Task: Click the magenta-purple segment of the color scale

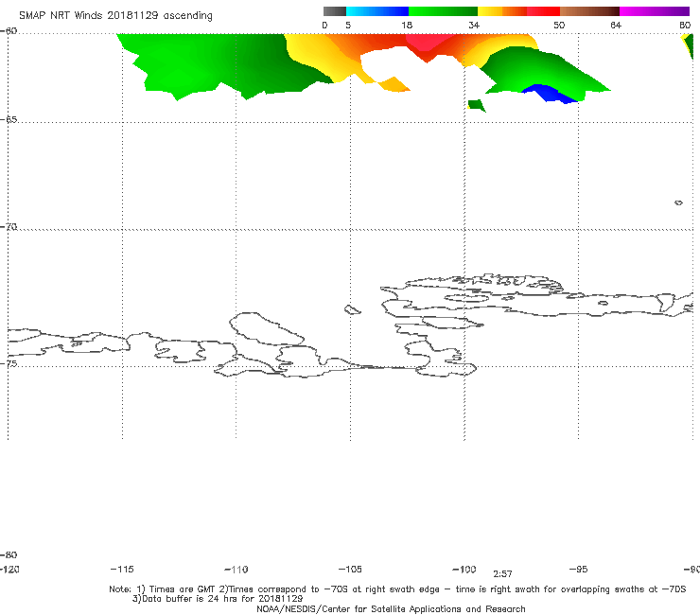Action: (655, 11)
